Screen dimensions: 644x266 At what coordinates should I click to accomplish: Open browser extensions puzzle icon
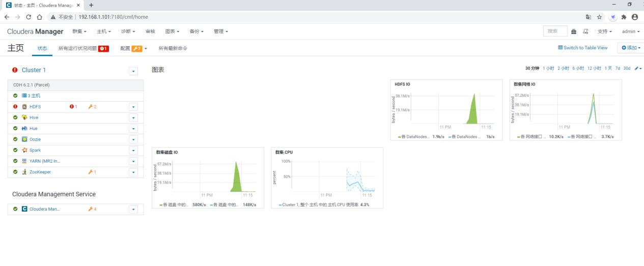[624, 17]
